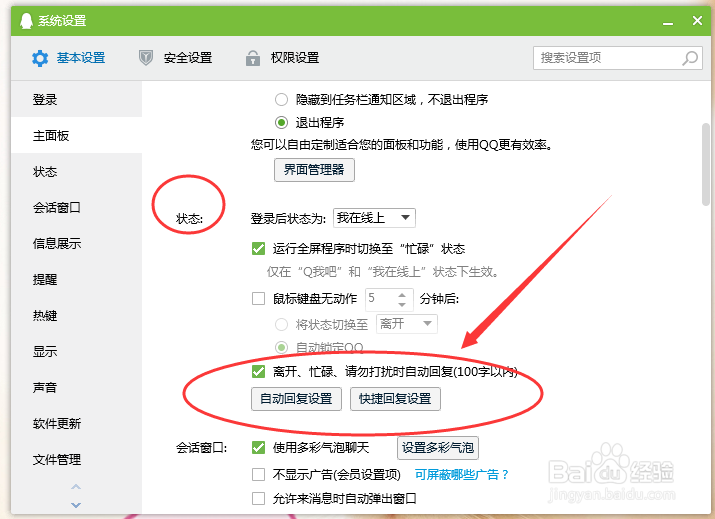Click the sidebar scroll-down chevron
This screenshot has width=715, height=519.
tap(76, 505)
